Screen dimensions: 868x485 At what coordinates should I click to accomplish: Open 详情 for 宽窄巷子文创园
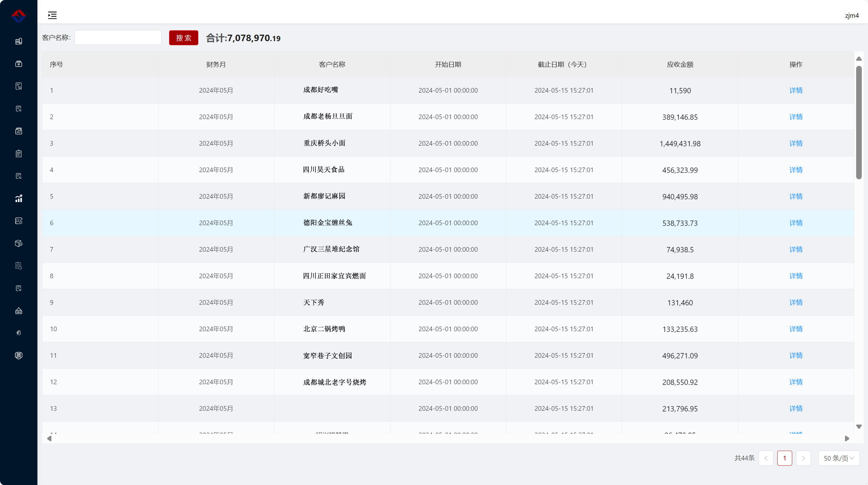point(796,356)
